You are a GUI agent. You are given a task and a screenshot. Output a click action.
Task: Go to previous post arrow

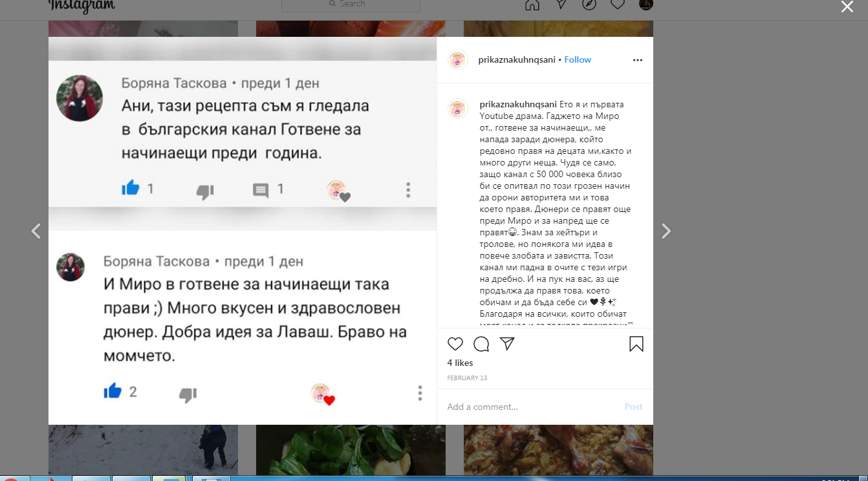(36, 231)
